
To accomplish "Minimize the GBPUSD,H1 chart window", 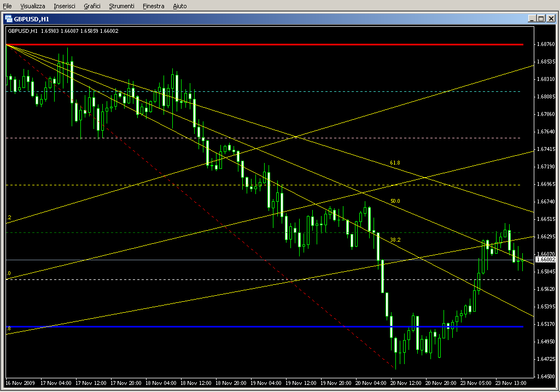I will pyautogui.click(x=532, y=19).
